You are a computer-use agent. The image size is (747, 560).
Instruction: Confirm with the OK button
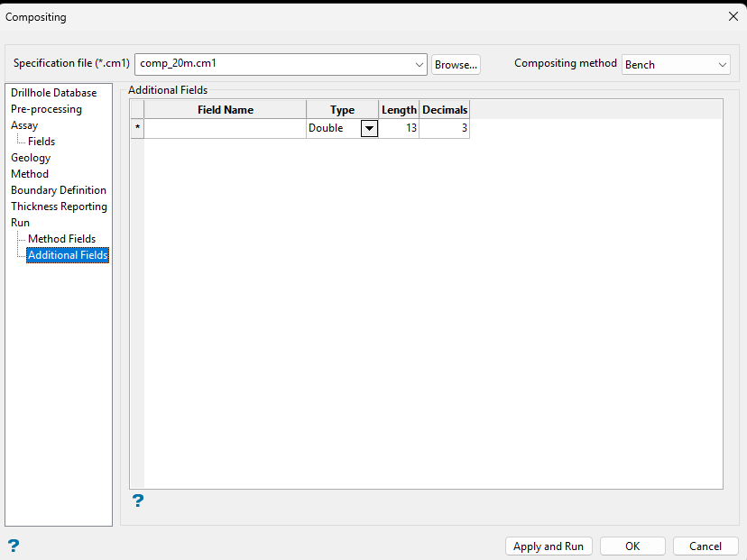(632, 546)
